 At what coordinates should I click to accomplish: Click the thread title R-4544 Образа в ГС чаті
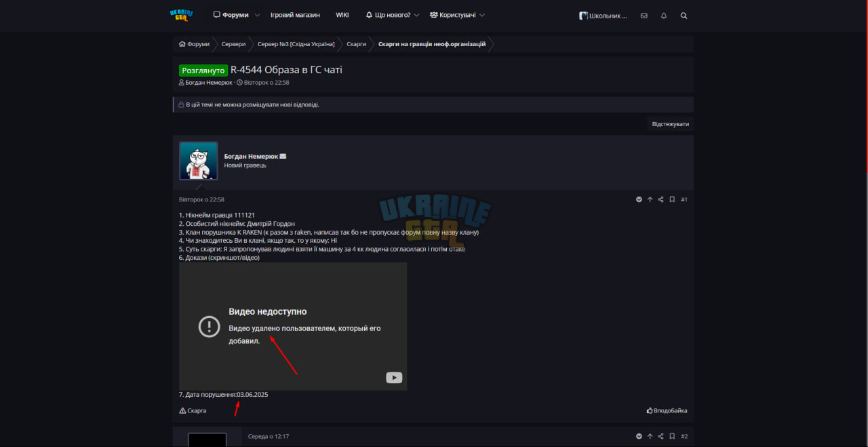click(x=286, y=70)
